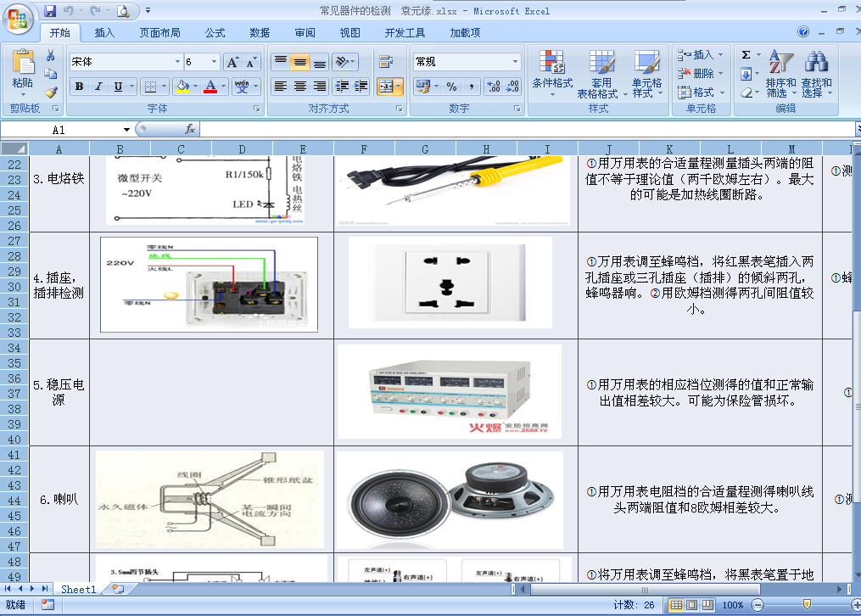The height and width of the screenshot is (616, 861).
Task: Switch to the 视图 ribbon tab
Action: click(349, 33)
